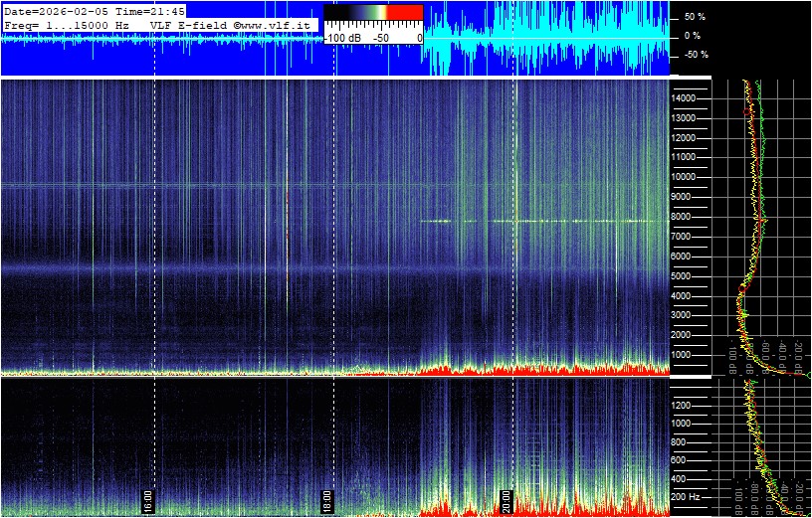The width and height of the screenshot is (812, 518).
Task: Click the -50 label on color scale legend
Action: [x=379, y=37]
